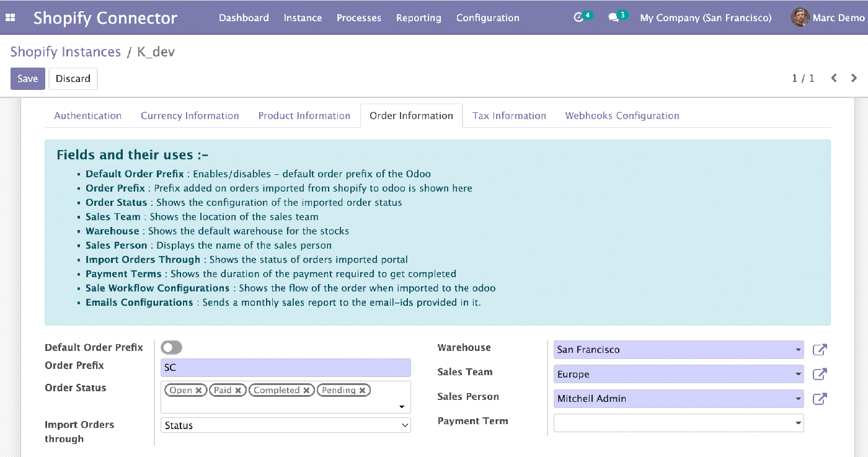
Task: Click the Import Orders through label
Action: pyautogui.click(x=79, y=432)
